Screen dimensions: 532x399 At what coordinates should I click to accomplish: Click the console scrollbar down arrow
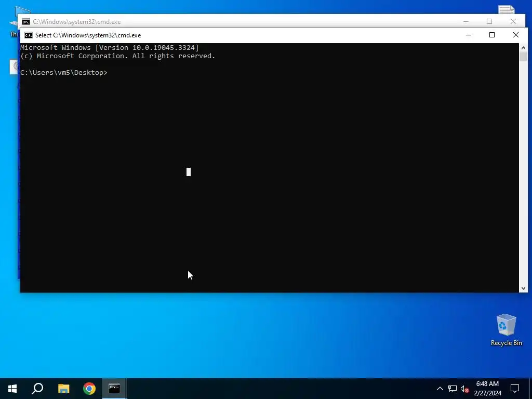point(523,288)
